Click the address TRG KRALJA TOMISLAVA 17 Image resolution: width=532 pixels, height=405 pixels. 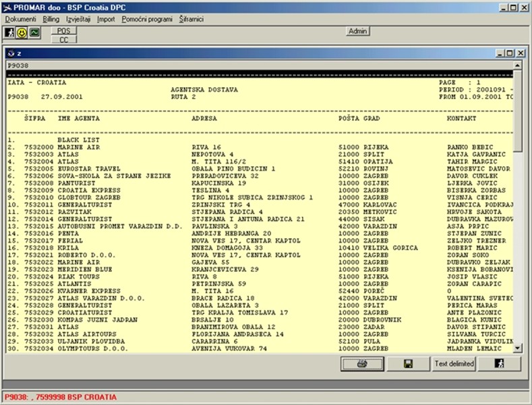pyautogui.click(x=240, y=313)
